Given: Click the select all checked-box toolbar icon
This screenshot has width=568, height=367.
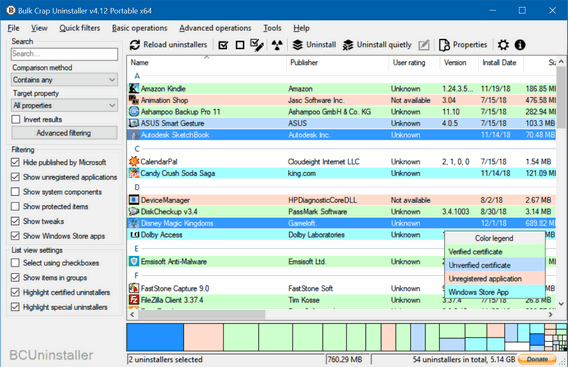Looking at the screenshot, I should click(x=224, y=45).
